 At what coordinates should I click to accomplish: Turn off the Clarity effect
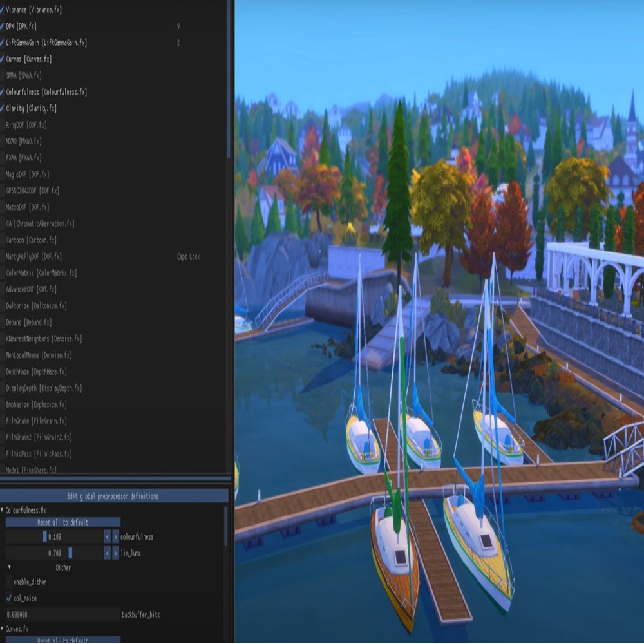(x=2, y=108)
